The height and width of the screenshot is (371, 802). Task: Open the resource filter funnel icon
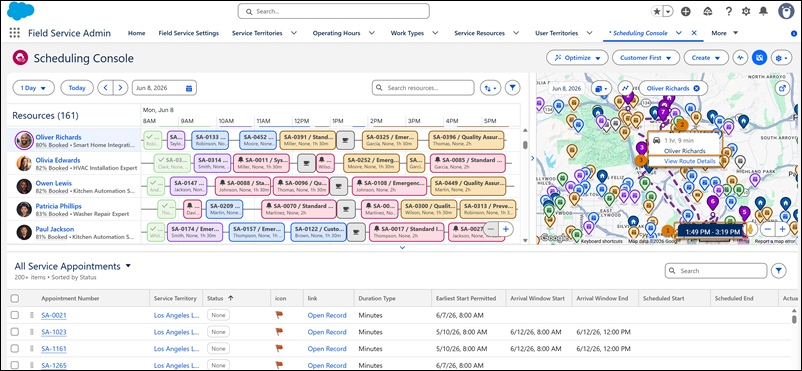coord(513,88)
